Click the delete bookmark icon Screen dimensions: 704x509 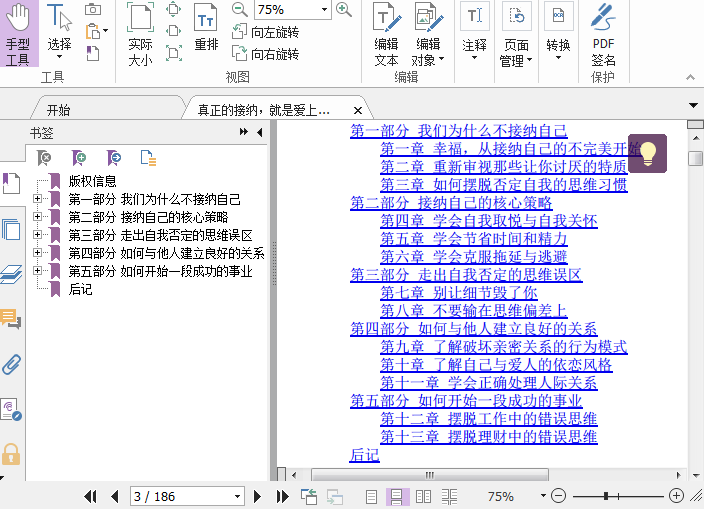(44, 158)
